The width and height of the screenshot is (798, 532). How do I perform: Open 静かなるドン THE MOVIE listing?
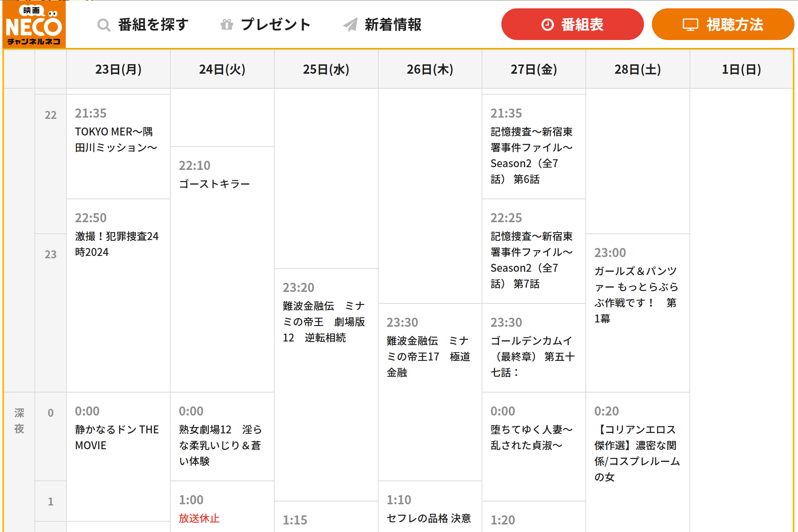point(116,437)
